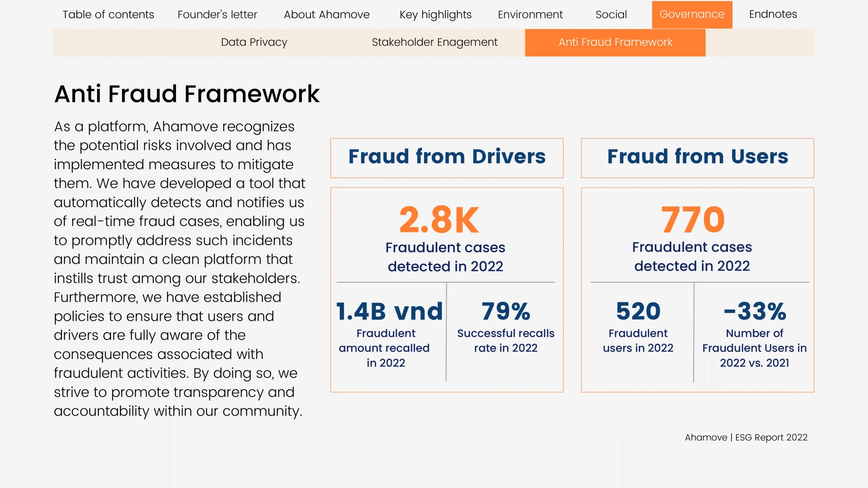Select the About Ahamove tab
Image resolution: width=868 pixels, height=488 pixels.
[x=327, y=15]
